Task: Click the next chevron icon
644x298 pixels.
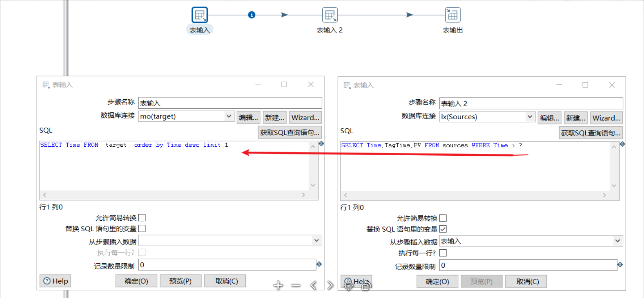Action: (x=330, y=285)
